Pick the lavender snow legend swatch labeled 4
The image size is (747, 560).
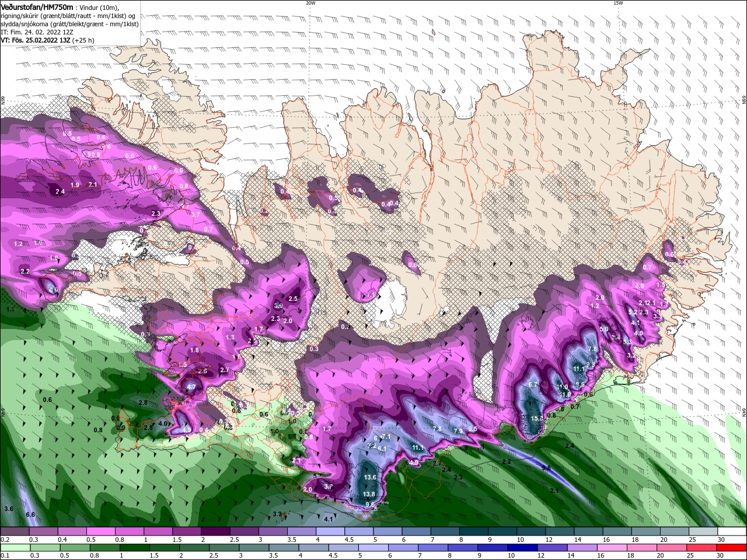(x=330, y=531)
